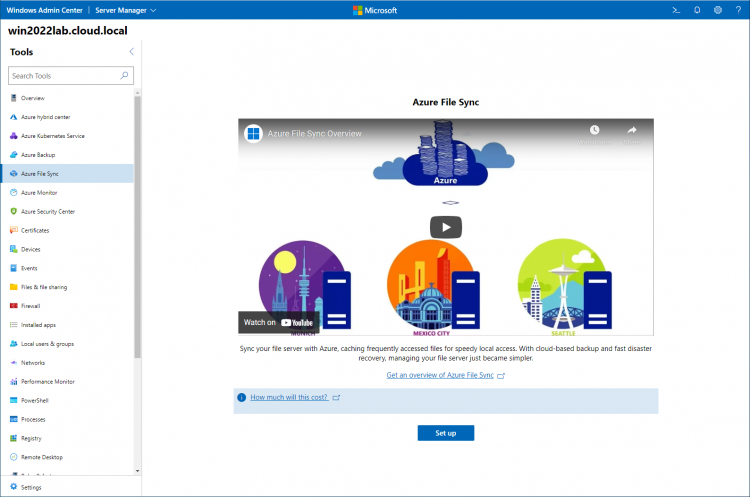The width and height of the screenshot is (750, 497).
Task: Click the Overview icon in Tools list
Action: [x=13, y=98]
